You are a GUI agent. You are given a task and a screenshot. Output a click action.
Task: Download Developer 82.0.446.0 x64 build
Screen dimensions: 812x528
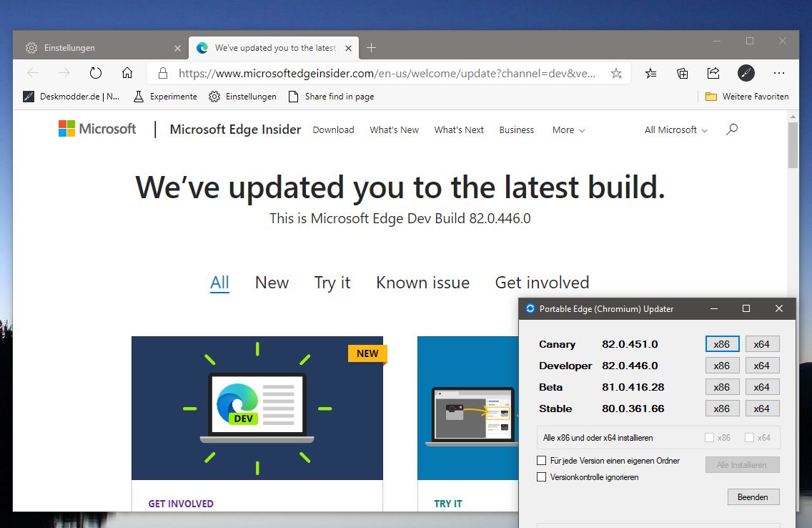click(762, 366)
